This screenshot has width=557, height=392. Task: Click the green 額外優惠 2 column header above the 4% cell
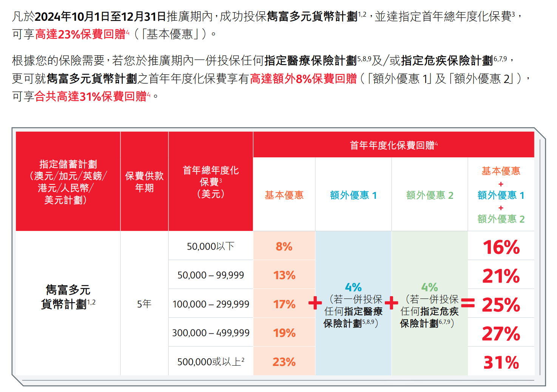coord(430,195)
